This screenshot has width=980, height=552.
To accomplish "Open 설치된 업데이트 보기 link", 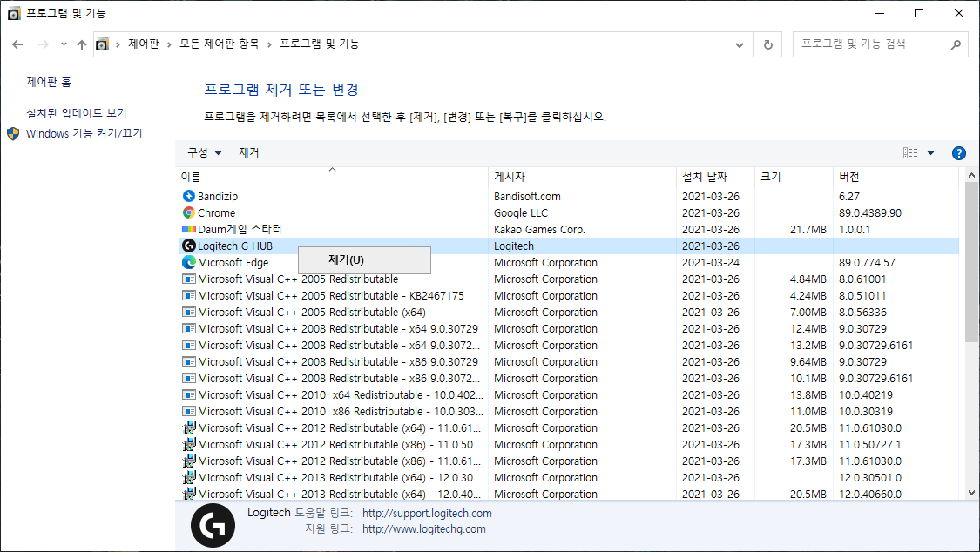I will (77, 113).
